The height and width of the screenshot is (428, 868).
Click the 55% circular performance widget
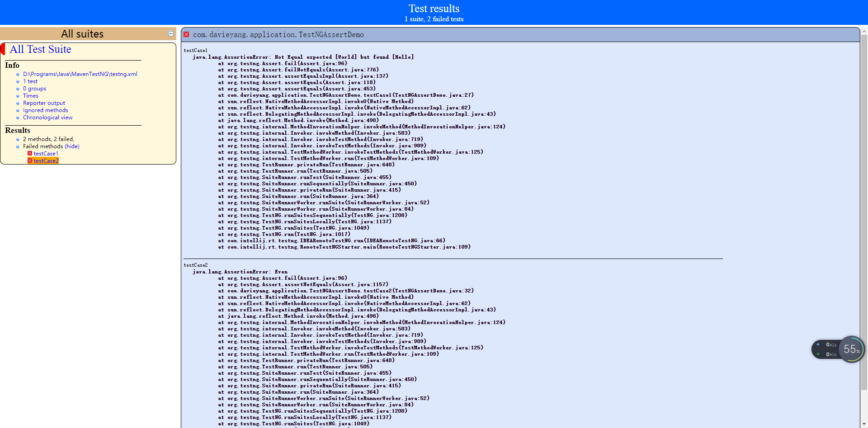851,349
